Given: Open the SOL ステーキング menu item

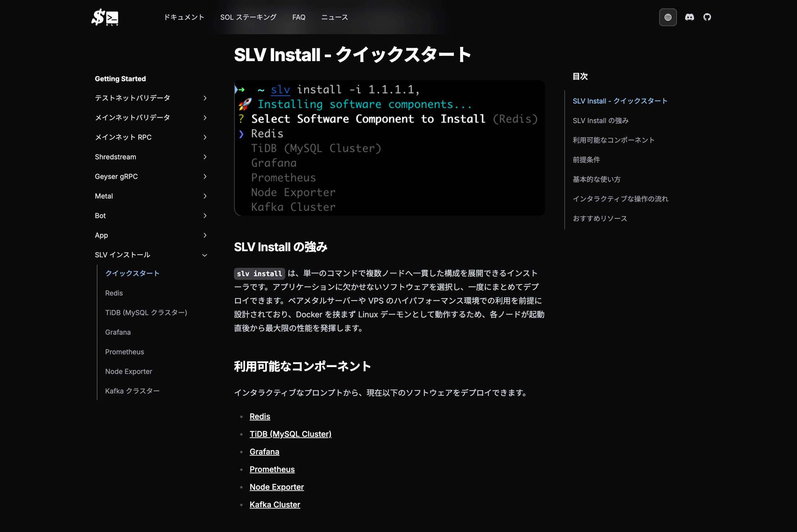Looking at the screenshot, I should pyautogui.click(x=248, y=17).
